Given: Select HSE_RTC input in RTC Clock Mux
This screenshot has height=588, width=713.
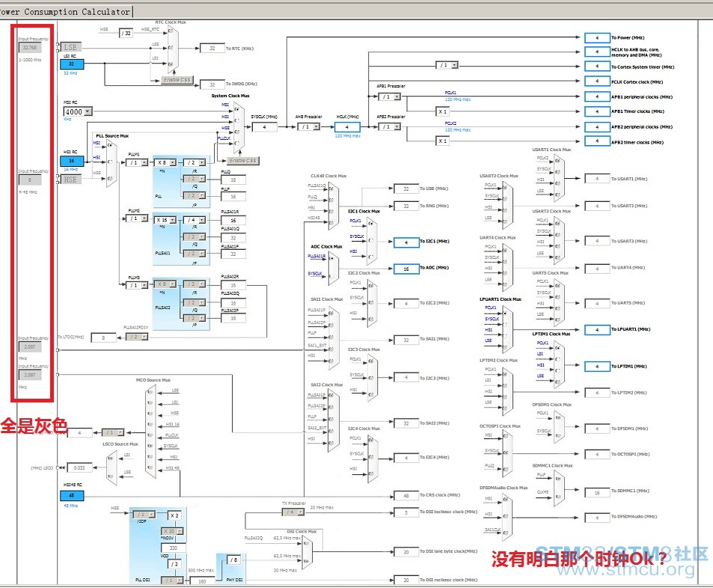Looking at the screenshot, I should (x=171, y=31).
